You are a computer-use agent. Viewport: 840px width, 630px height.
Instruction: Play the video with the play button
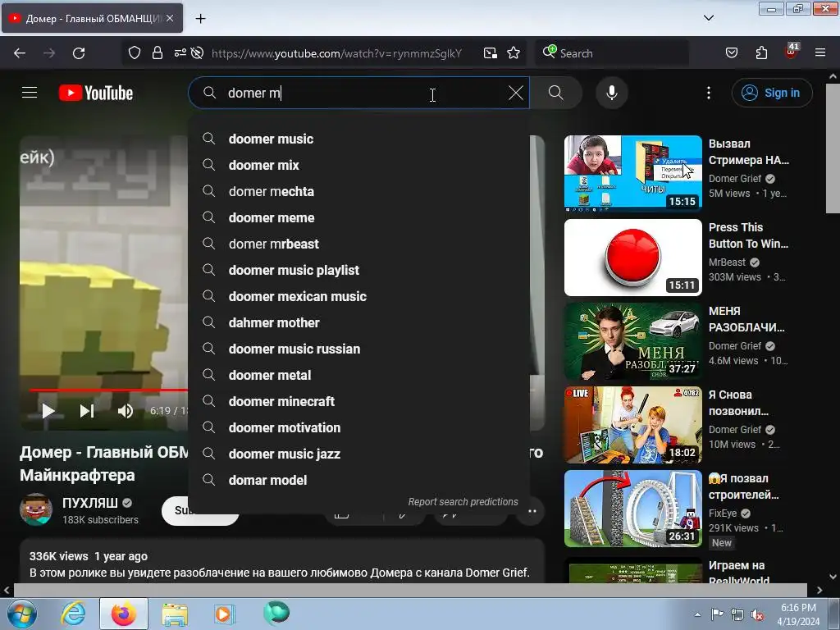tap(48, 411)
